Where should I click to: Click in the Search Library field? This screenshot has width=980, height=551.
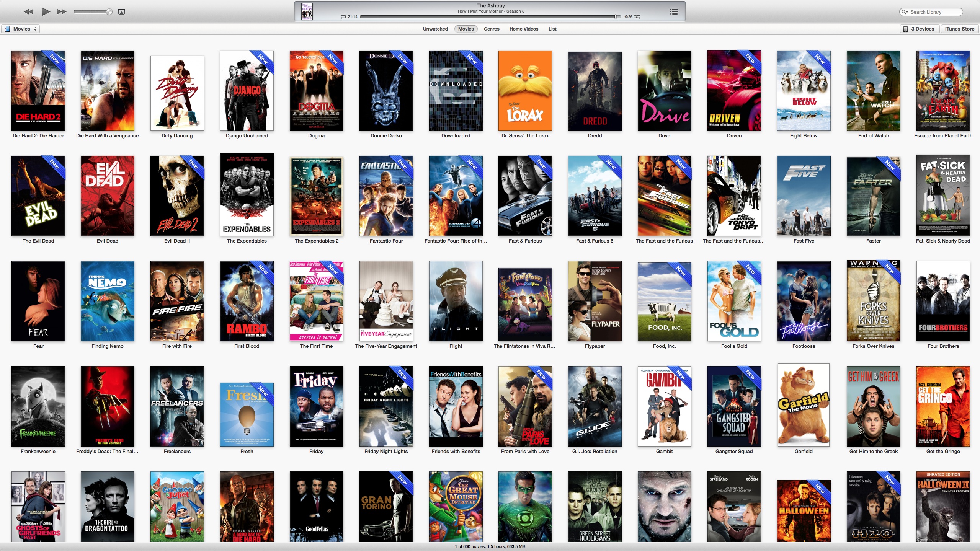(x=931, y=12)
